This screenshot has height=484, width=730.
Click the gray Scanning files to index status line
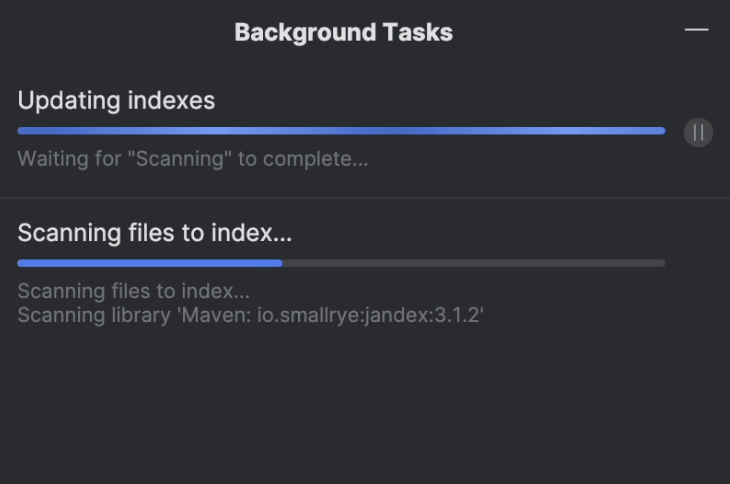134,291
